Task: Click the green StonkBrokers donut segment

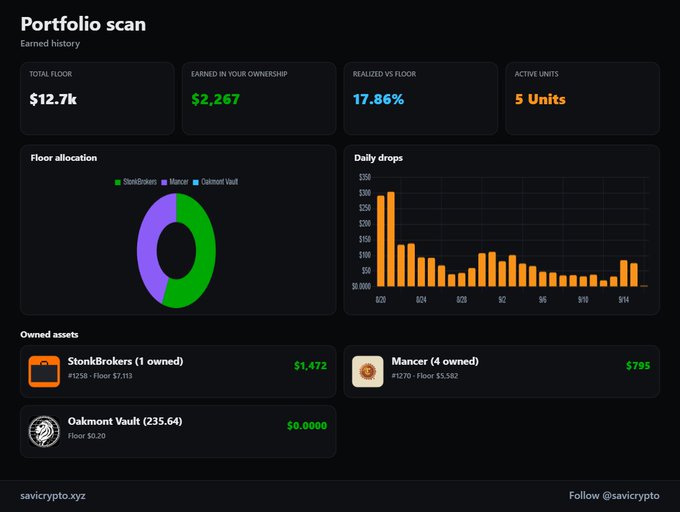Action: 204,251
